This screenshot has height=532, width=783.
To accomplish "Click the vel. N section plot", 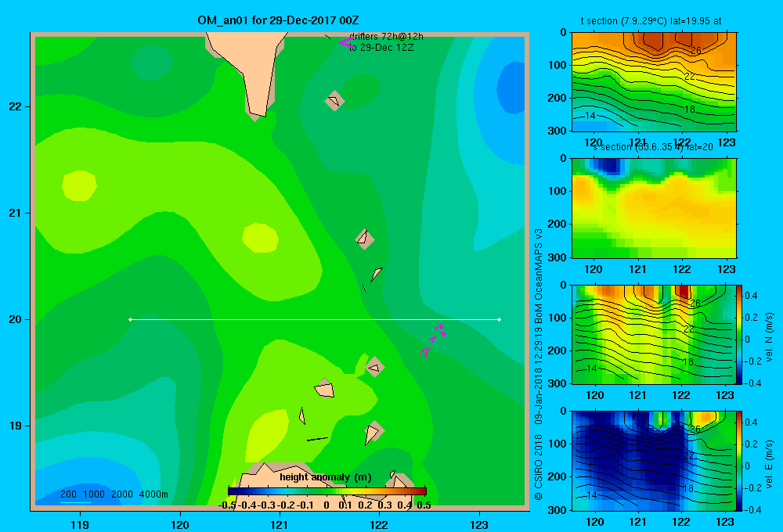I will [654, 334].
